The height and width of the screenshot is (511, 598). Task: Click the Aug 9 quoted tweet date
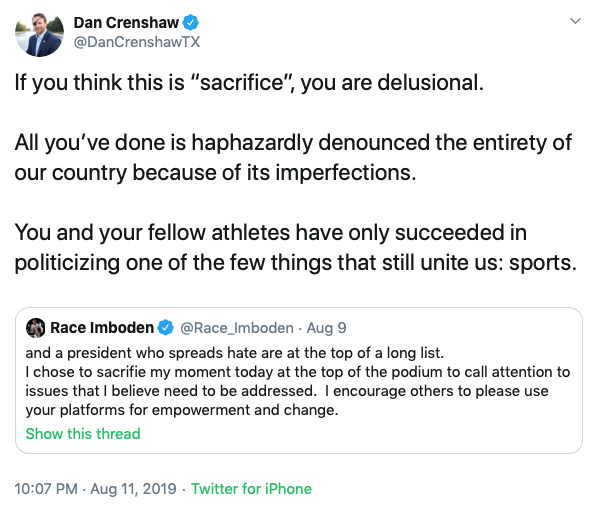[x=326, y=328]
